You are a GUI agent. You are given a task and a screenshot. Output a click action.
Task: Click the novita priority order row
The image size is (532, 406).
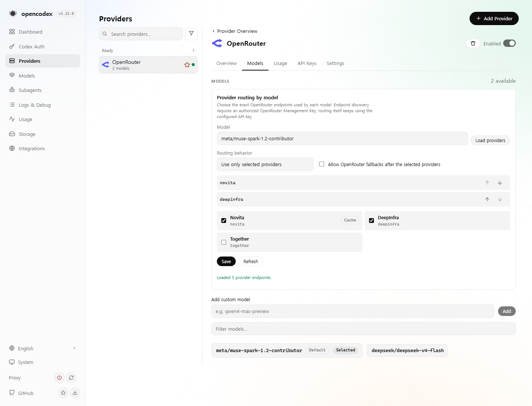[364, 183]
